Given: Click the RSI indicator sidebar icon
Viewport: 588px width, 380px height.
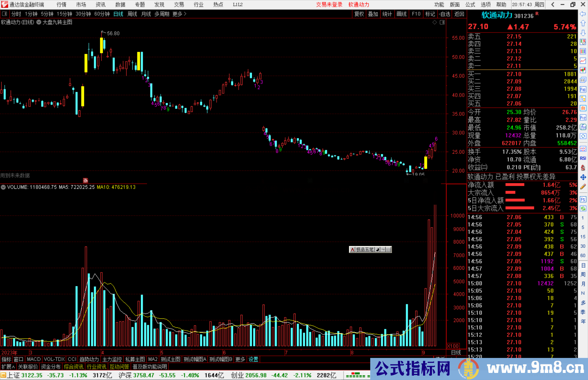Looking at the screenshot, I should click(583, 158).
